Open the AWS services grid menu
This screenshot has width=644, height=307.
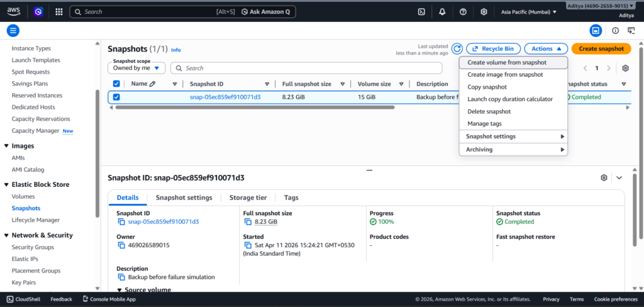point(58,11)
